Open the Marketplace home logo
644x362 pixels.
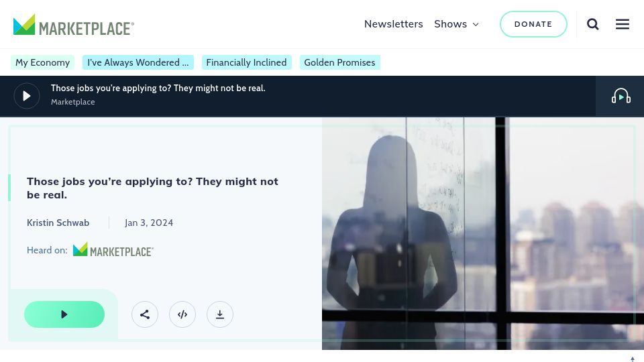click(74, 25)
